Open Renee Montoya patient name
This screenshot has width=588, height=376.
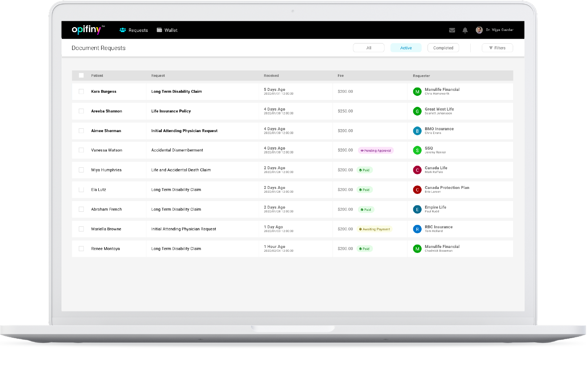point(105,249)
